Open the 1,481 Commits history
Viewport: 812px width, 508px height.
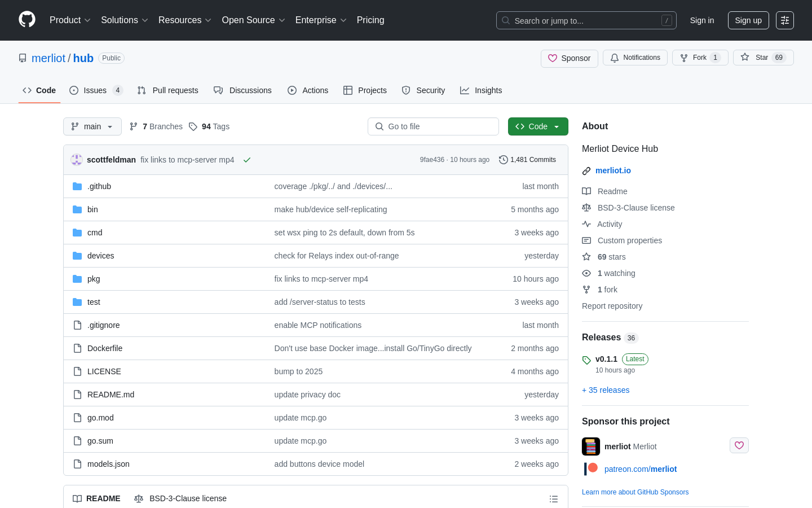pos(528,160)
